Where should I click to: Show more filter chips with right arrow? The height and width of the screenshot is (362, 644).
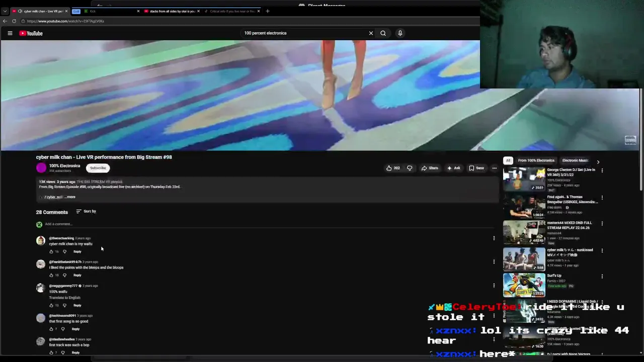tap(598, 161)
